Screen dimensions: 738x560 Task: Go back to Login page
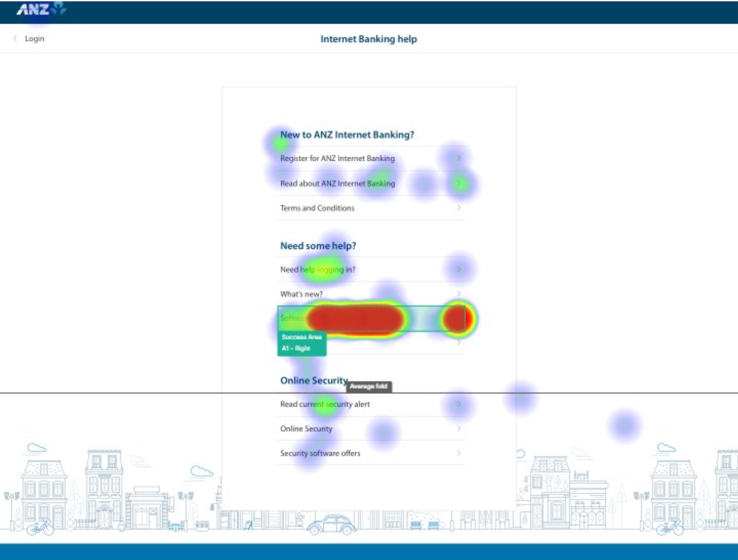34,39
